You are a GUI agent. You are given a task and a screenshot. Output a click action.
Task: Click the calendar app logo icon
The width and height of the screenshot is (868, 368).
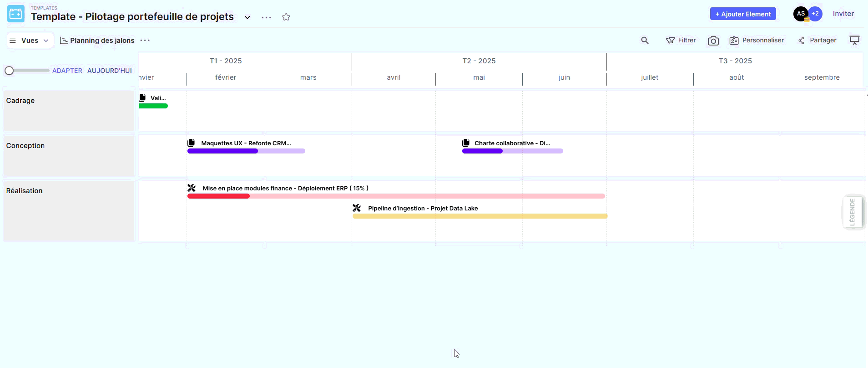pos(16,14)
